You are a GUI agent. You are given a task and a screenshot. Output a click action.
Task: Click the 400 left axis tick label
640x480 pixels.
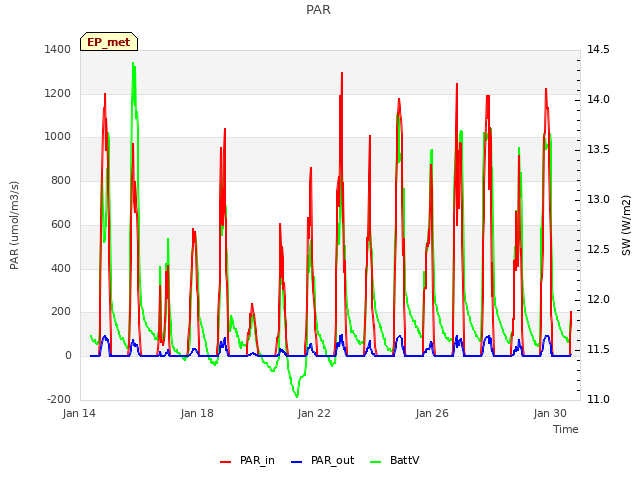point(61,269)
